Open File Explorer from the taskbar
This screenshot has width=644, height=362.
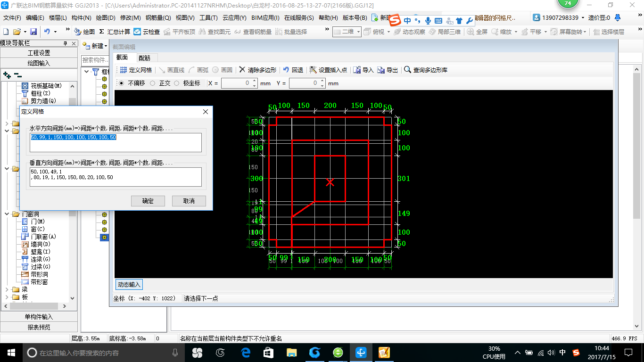(292, 352)
